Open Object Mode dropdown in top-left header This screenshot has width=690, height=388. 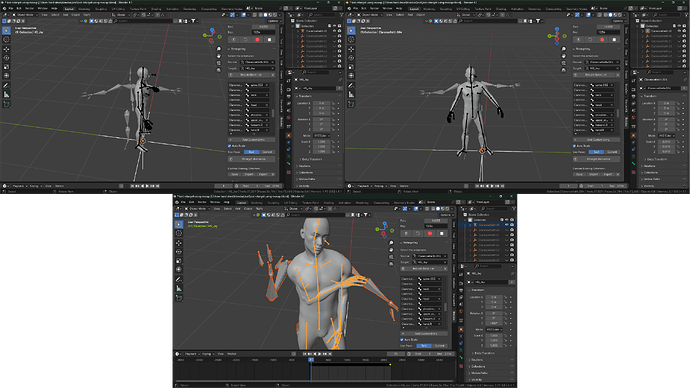tap(25, 15)
